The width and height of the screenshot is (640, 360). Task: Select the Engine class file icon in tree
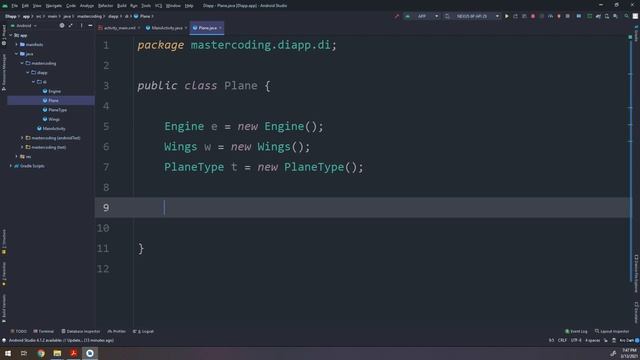pyautogui.click(x=45, y=91)
